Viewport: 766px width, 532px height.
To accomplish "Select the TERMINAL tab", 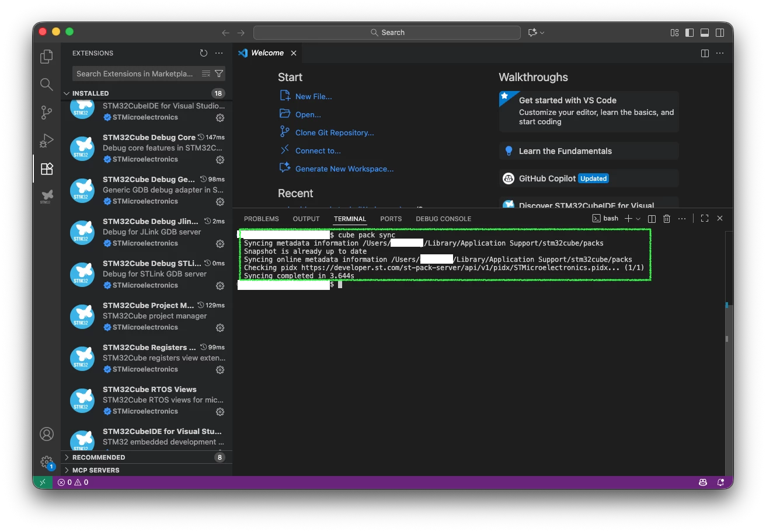I will tap(350, 219).
